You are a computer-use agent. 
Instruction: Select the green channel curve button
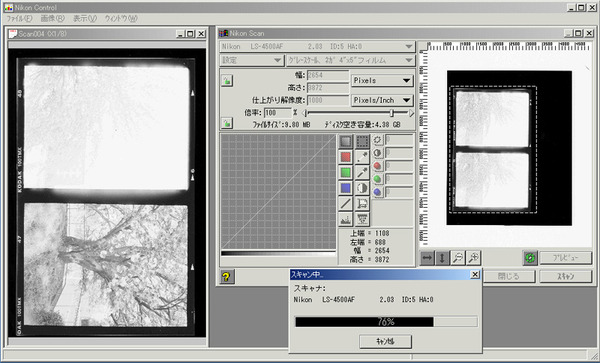(346, 173)
